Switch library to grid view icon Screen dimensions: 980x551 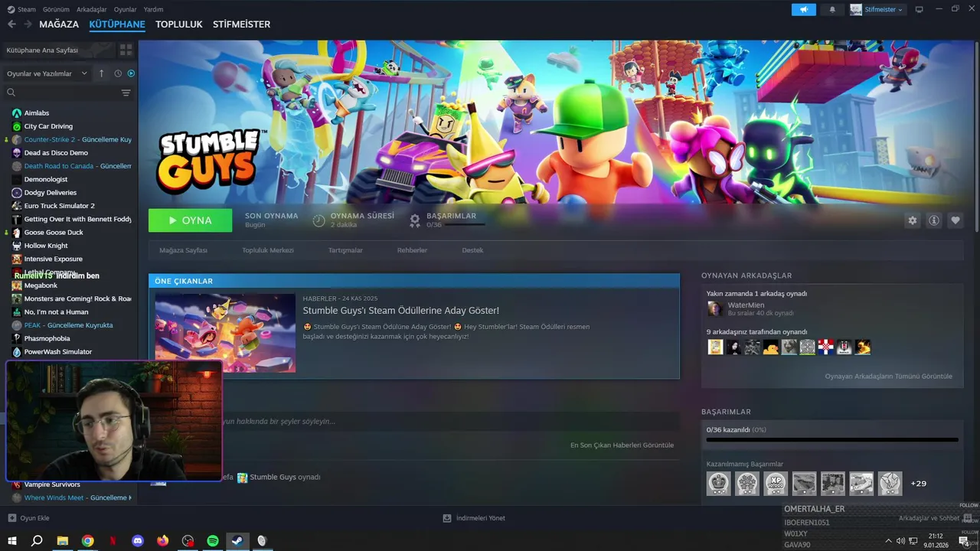(126, 50)
